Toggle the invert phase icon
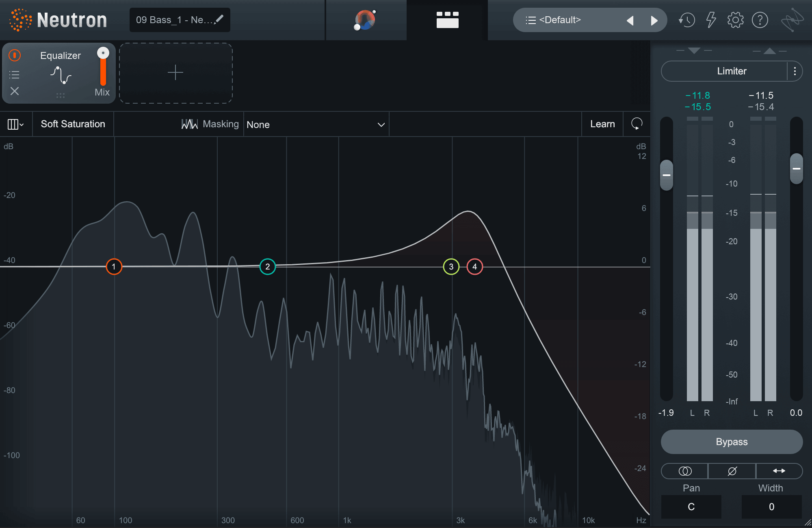Image resolution: width=812 pixels, height=528 pixels. (732, 471)
